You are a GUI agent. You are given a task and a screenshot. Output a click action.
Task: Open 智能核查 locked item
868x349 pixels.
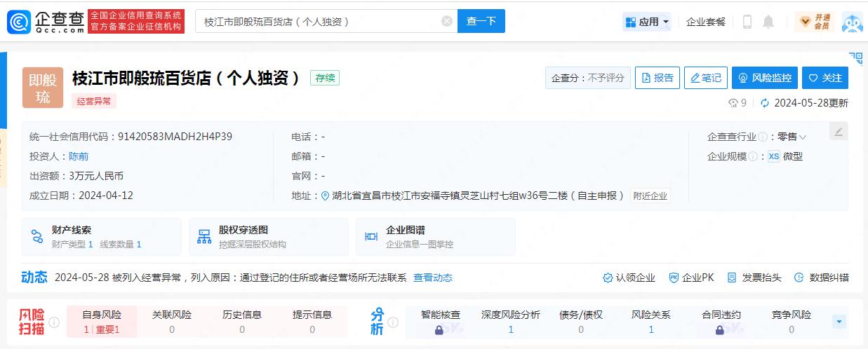441,322
